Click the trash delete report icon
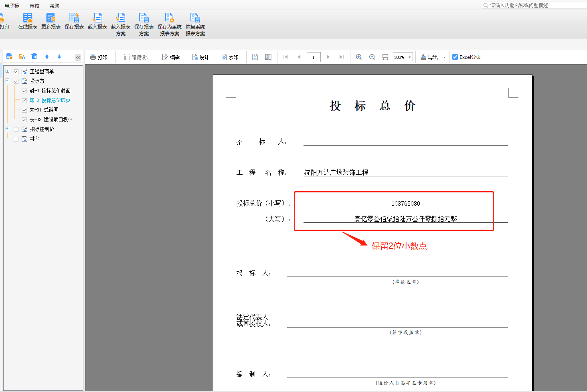This screenshot has width=587, height=392. click(x=34, y=57)
